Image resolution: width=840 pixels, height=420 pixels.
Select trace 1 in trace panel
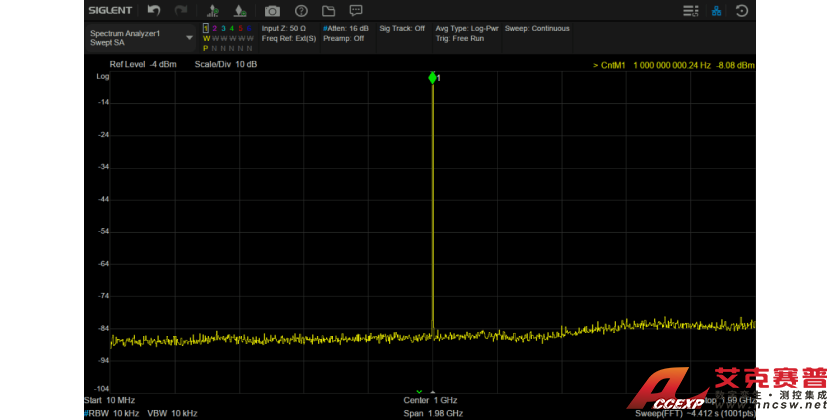206,28
